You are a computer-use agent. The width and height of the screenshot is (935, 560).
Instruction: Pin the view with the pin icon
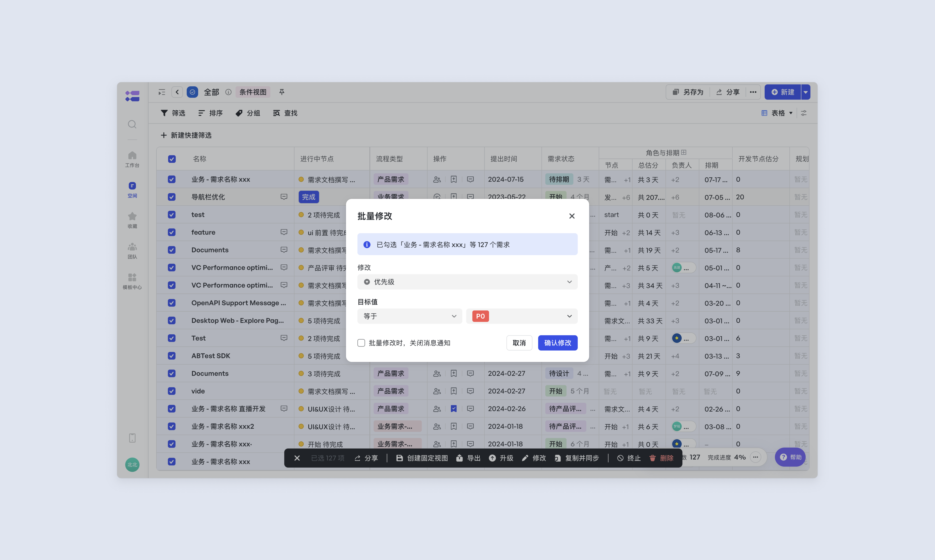pos(281,92)
